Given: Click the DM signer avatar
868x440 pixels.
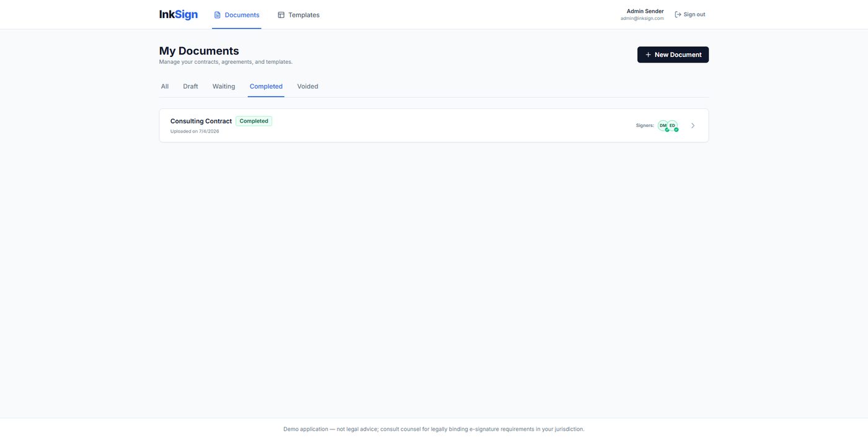Looking at the screenshot, I should (663, 126).
